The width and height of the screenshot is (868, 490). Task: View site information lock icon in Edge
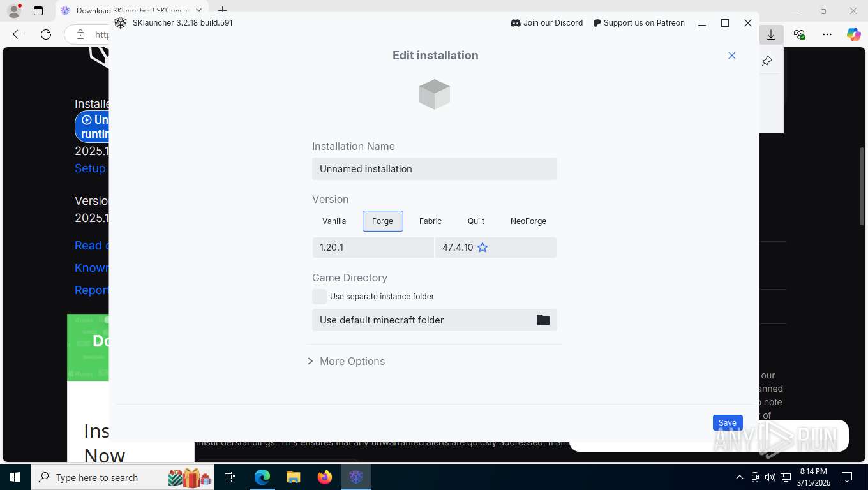click(80, 34)
